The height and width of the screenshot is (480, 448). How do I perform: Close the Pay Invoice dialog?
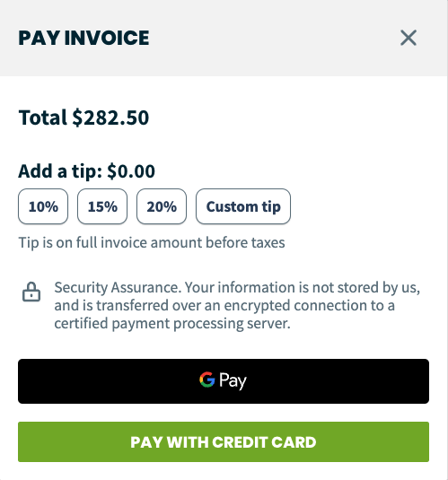[x=408, y=38]
